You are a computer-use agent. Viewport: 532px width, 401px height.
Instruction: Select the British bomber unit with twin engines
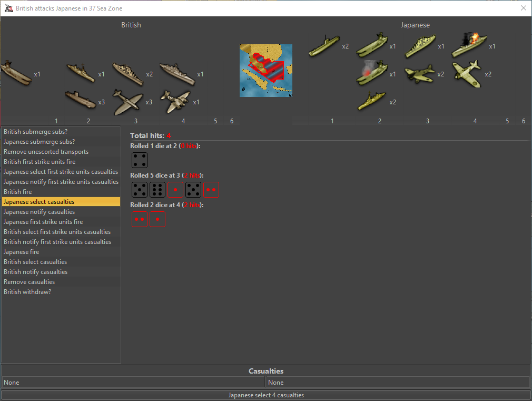174,102
